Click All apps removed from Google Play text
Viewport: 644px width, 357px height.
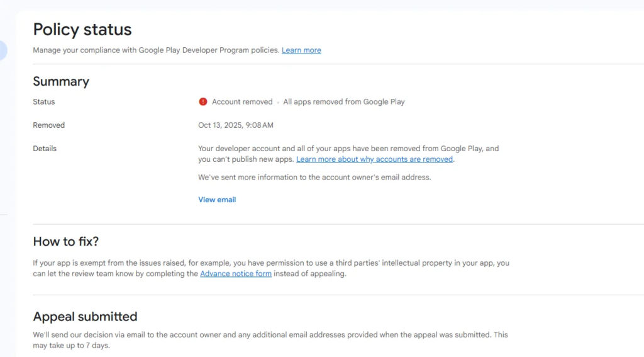[x=344, y=102]
